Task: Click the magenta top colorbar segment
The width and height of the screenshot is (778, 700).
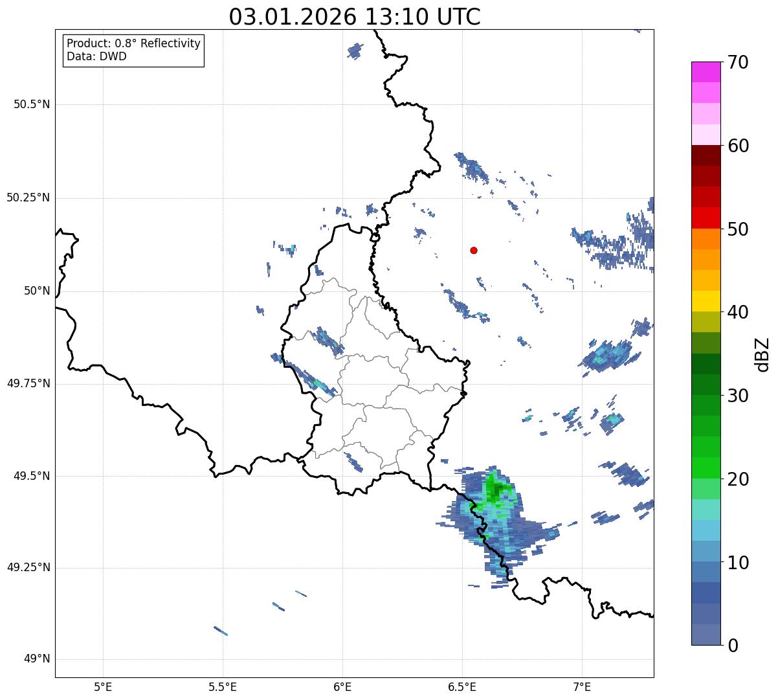Action: (x=706, y=72)
